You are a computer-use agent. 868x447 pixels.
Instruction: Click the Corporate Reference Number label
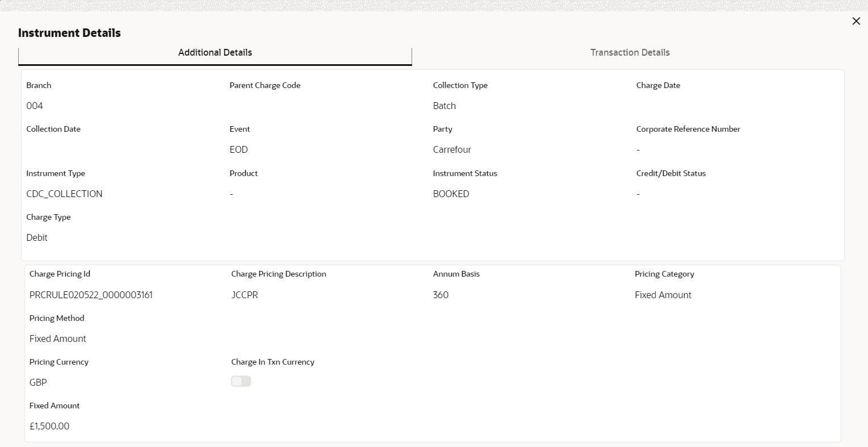click(x=688, y=129)
